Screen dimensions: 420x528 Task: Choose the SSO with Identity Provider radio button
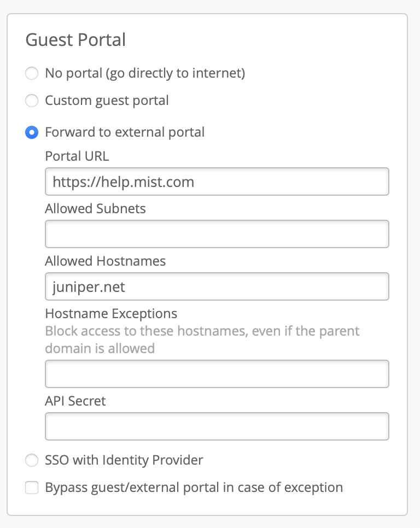32,460
